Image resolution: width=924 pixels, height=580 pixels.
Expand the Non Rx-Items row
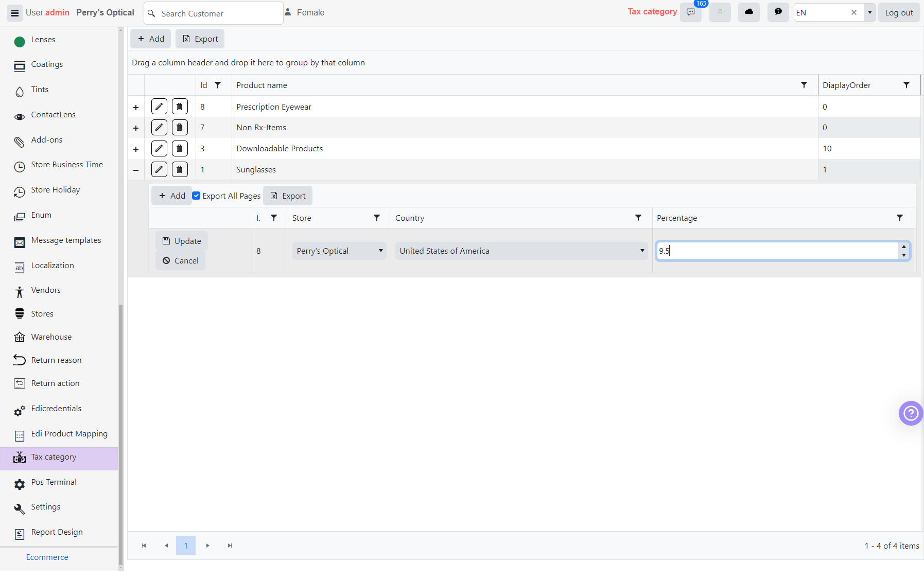(136, 128)
